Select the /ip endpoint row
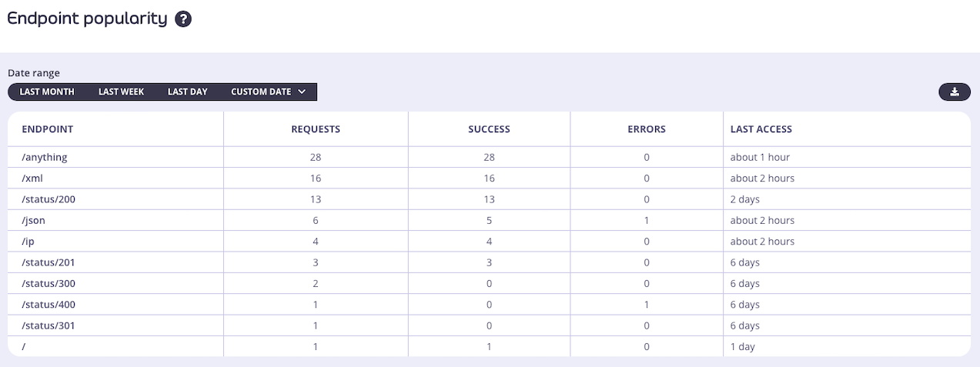 point(30,242)
